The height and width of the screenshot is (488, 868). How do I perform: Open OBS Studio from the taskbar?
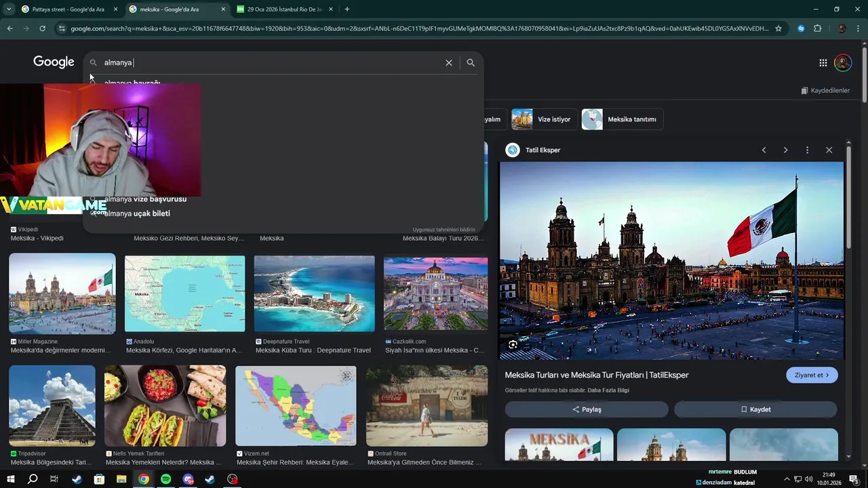[233, 479]
